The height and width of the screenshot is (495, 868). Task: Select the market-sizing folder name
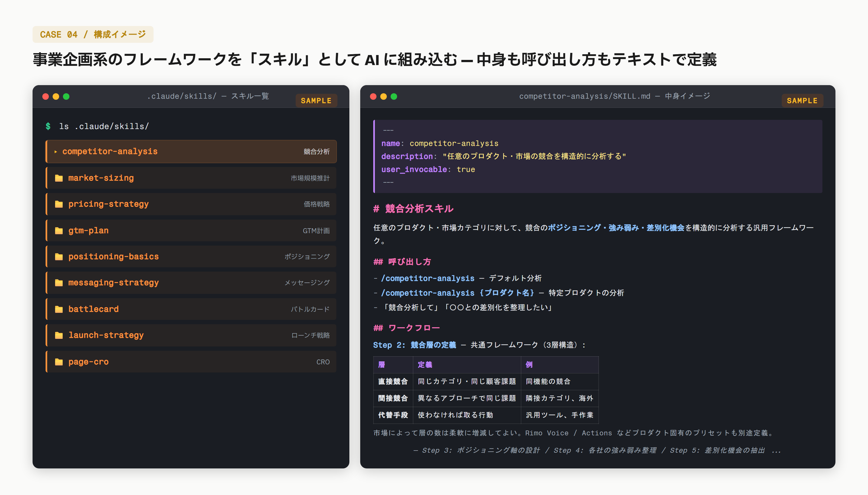click(x=101, y=178)
